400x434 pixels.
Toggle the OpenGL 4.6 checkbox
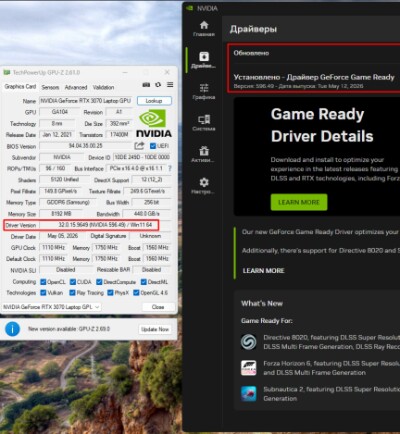(136, 293)
